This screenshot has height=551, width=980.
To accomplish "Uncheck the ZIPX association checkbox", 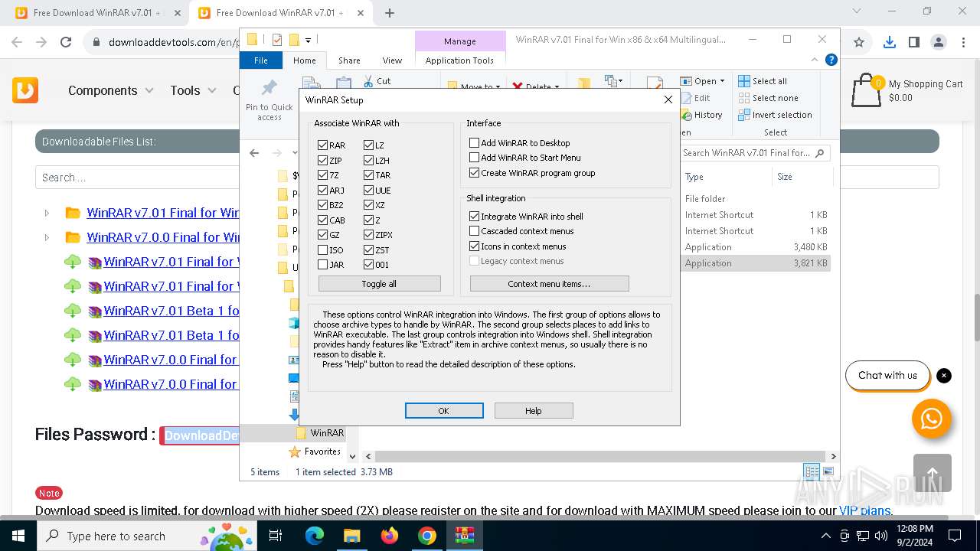I will point(369,235).
